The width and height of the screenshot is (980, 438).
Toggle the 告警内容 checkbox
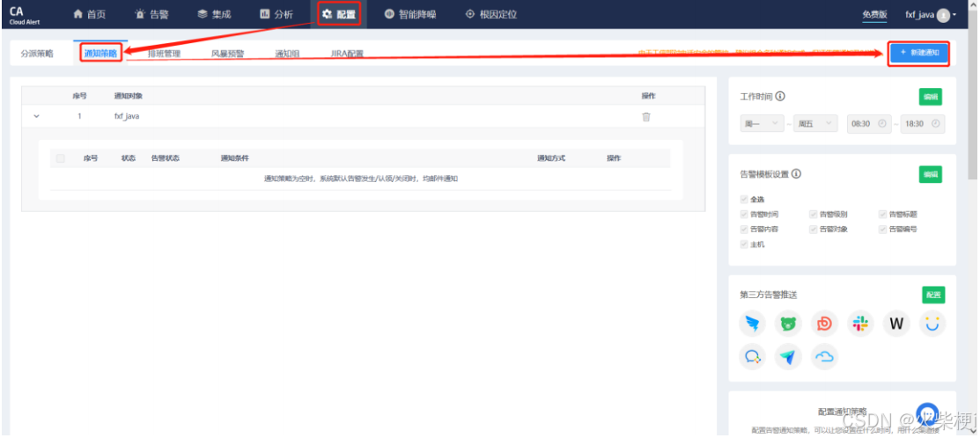744,229
